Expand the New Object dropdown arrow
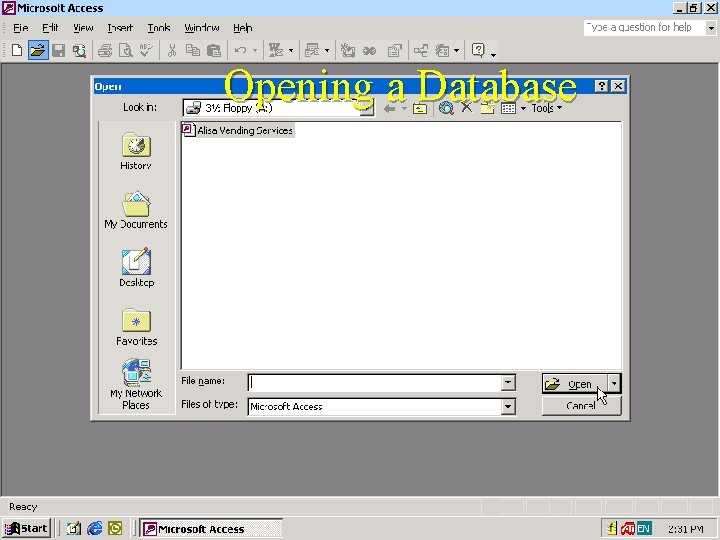The height and width of the screenshot is (540, 720). coord(456,51)
